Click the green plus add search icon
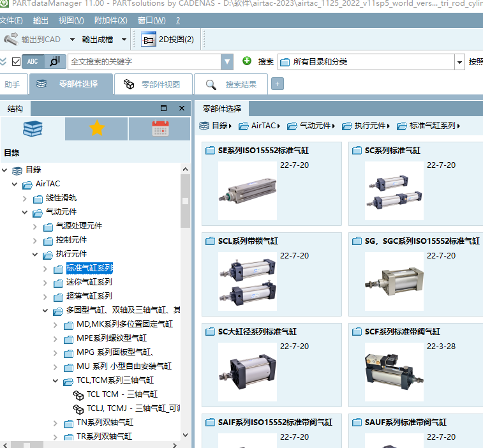The height and width of the screenshot is (448, 483). click(x=247, y=61)
